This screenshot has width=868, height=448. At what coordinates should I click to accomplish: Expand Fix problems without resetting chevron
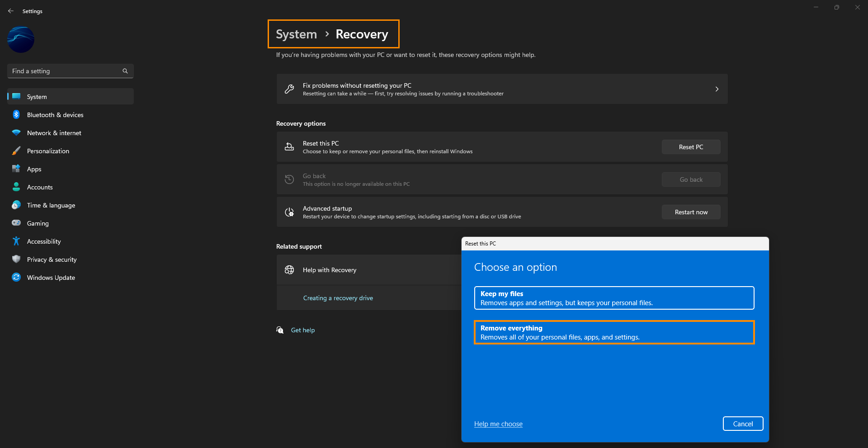coord(717,89)
